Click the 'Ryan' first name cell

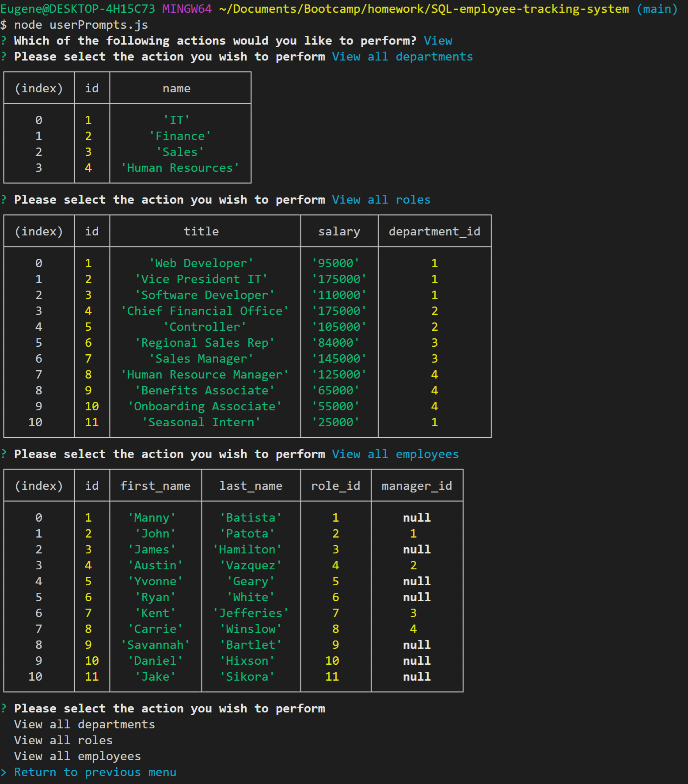[155, 597]
